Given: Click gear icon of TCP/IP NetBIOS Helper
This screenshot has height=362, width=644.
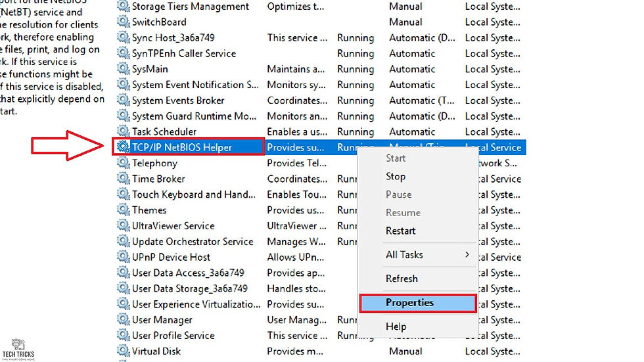Looking at the screenshot, I should pyautogui.click(x=123, y=147).
